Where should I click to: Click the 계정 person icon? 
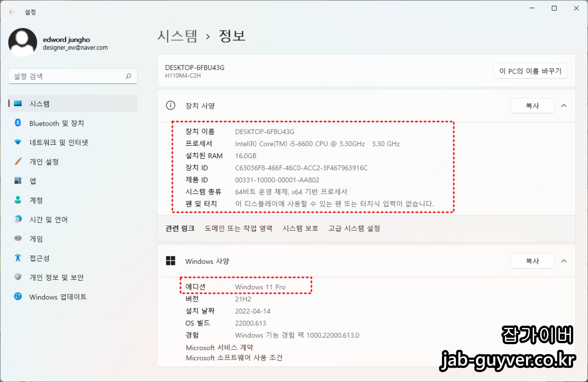tap(18, 200)
